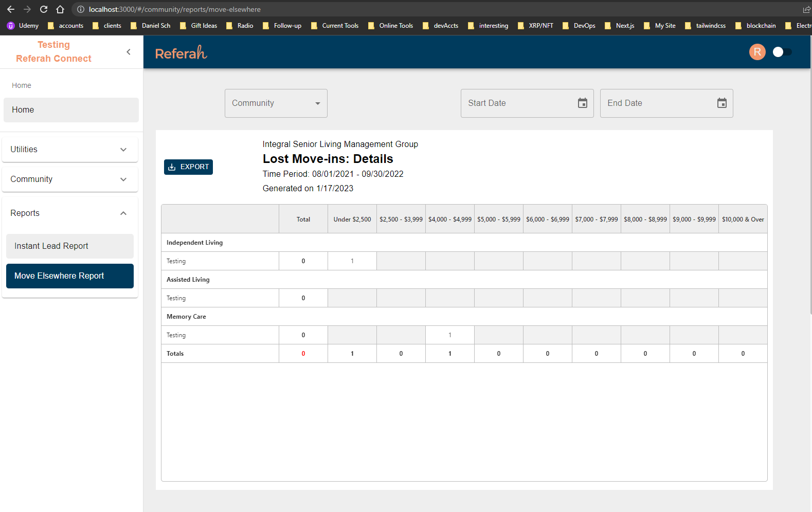This screenshot has width=812, height=512.
Task: Open the Daniel Sch bookmark folder
Action: point(151,26)
